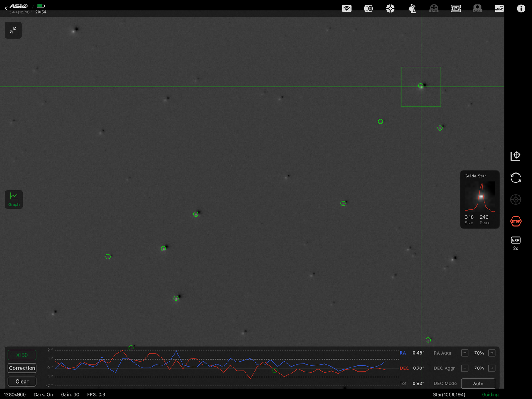Open the info panel with the i icon
The width and height of the screenshot is (532, 399).
[521, 8]
